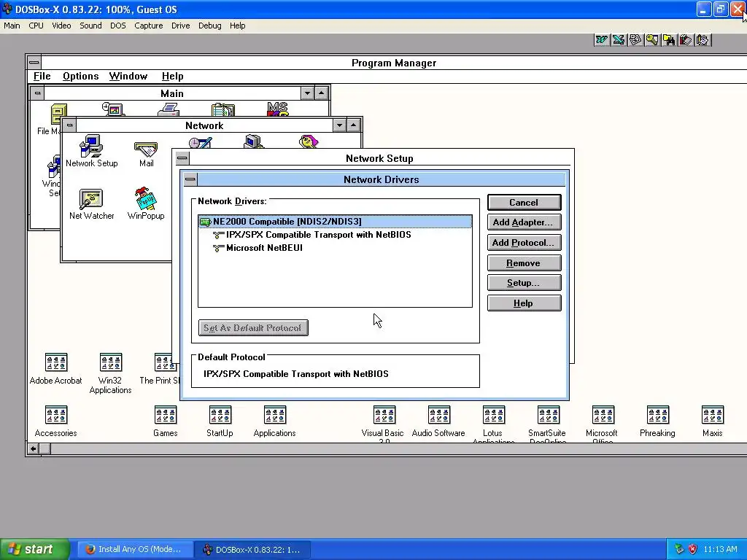Select NE2000 Compatible adapter in the drivers list
Viewport: 747px width, 560px height.
click(335, 222)
